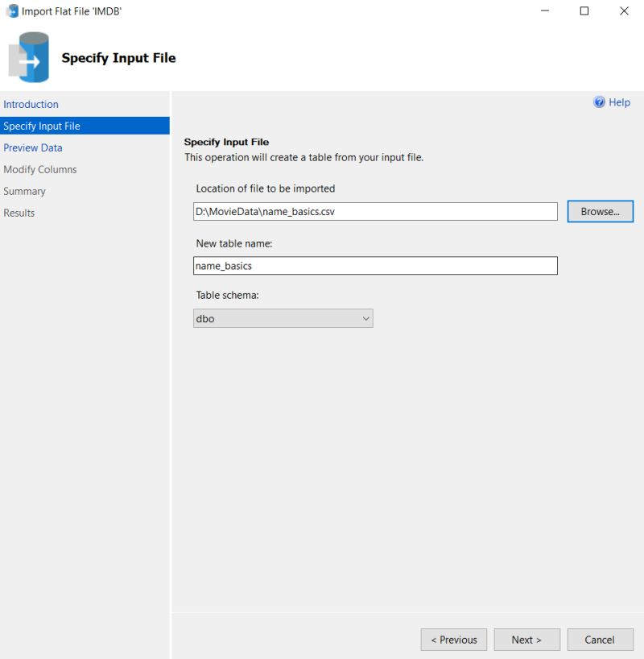Click the Table schema dropdown chevron arrow
The height and width of the screenshot is (659, 644).
(x=366, y=318)
